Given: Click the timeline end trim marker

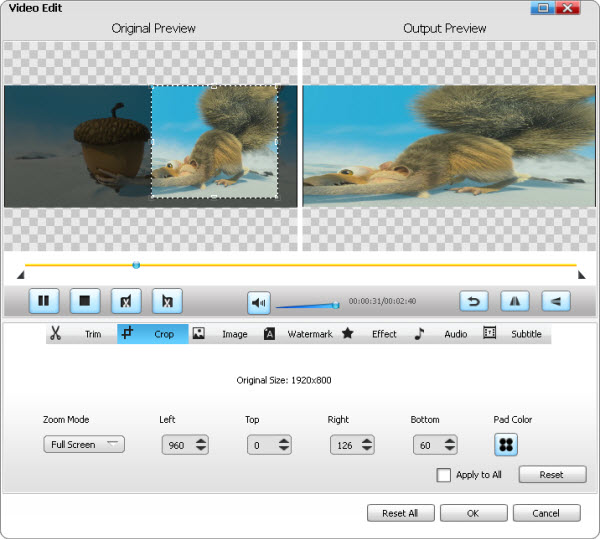Looking at the screenshot, I should [x=582, y=275].
